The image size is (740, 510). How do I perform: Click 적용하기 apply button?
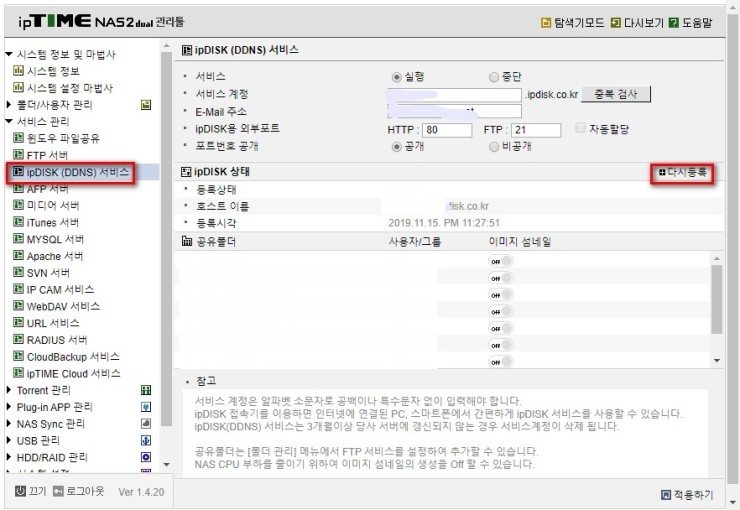pyautogui.click(x=688, y=494)
